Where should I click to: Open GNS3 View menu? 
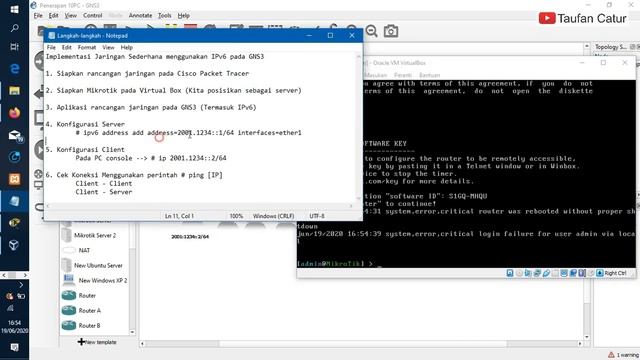(x=71, y=16)
